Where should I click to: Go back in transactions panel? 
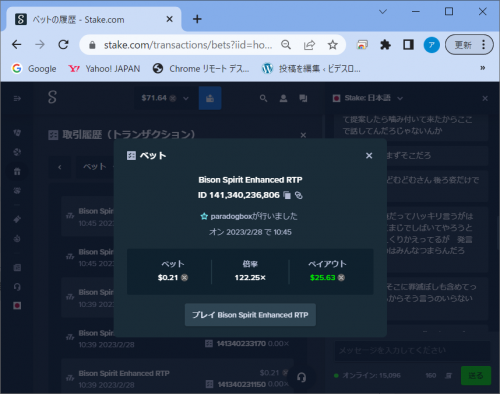click(x=60, y=167)
